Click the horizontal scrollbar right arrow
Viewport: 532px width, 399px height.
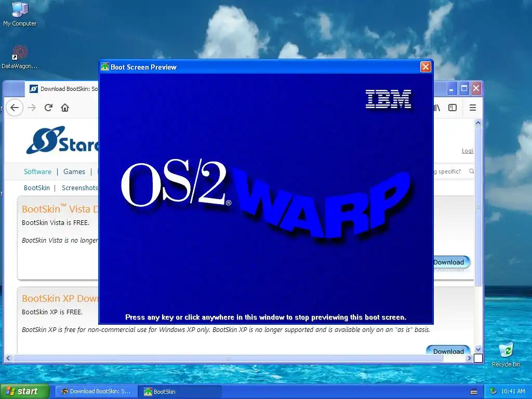(469, 358)
